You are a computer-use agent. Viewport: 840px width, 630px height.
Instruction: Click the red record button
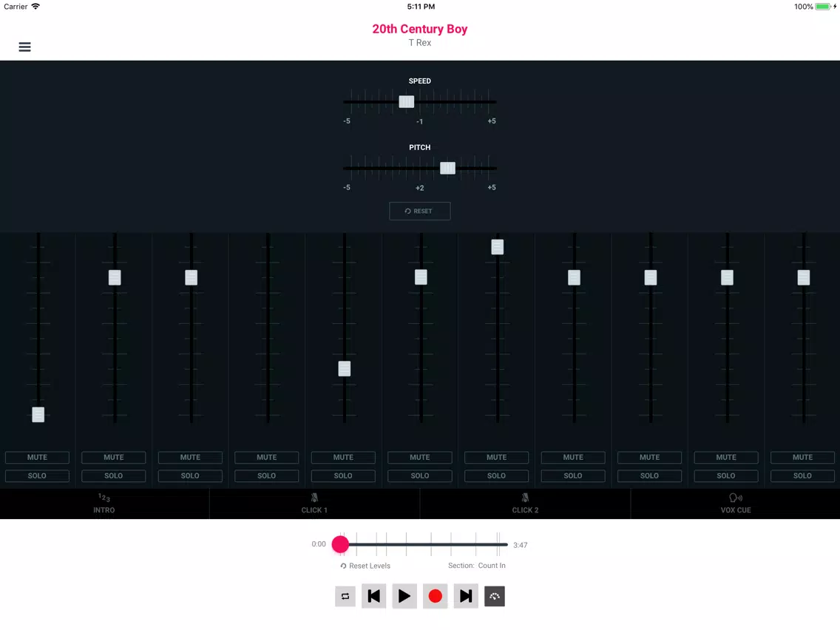(435, 596)
